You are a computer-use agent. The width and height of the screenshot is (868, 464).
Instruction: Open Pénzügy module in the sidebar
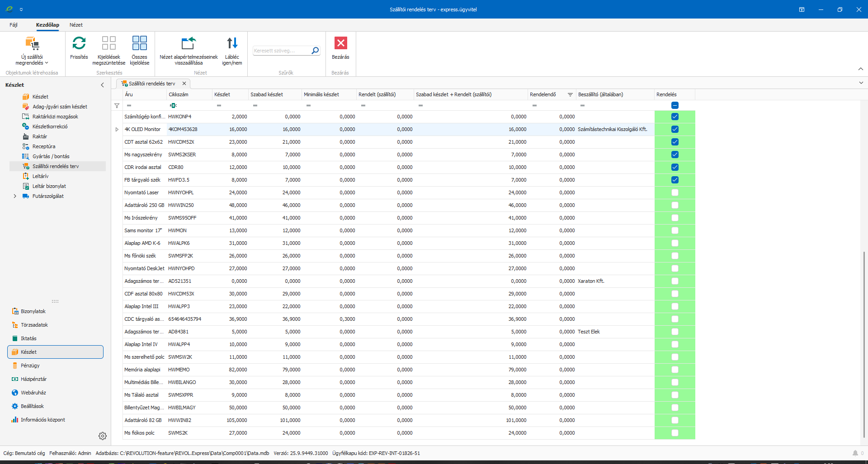tap(30, 366)
